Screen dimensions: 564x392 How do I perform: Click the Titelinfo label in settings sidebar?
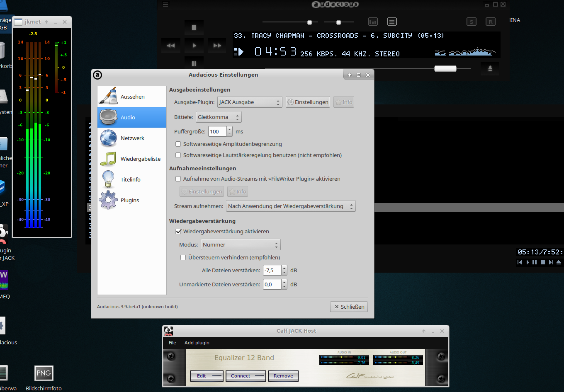[x=131, y=180]
